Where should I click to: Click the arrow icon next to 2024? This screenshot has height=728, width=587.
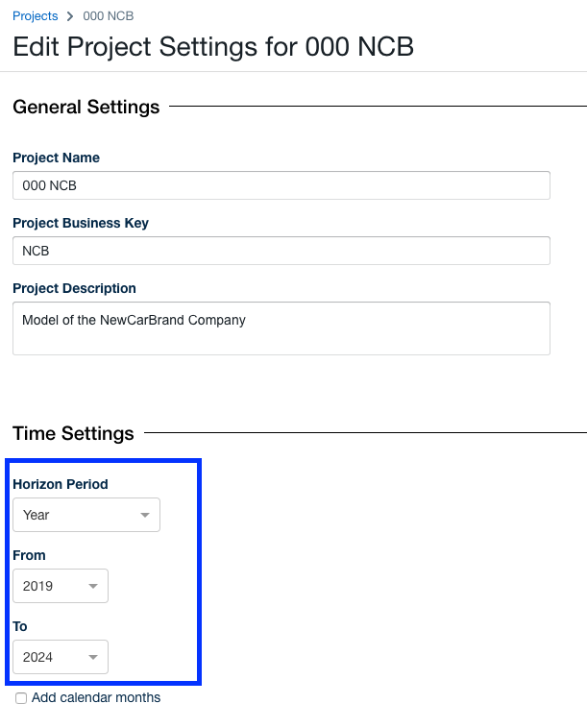pyautogui.click(x=93, y=658)
